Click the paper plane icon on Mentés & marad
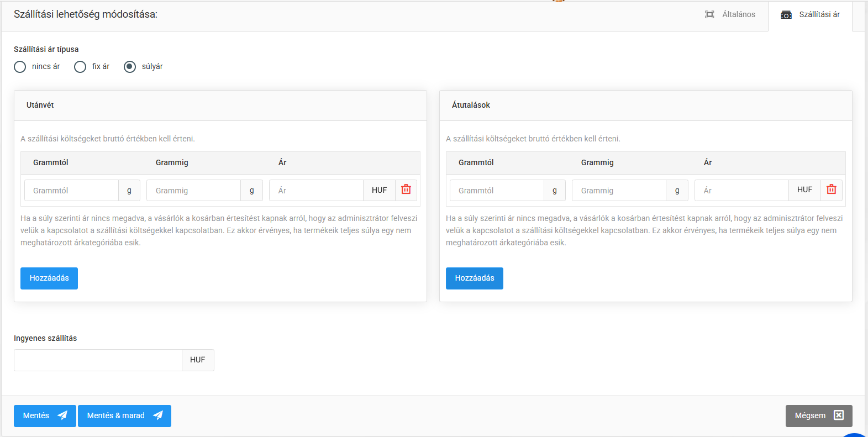This screenshot has width=868, height=437. 158,415
